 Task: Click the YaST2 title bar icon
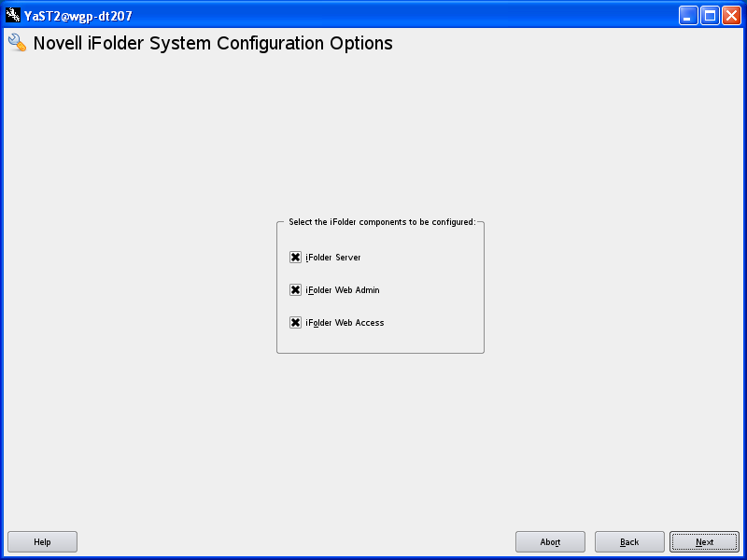pyautogui.click(x=13, y=16)
